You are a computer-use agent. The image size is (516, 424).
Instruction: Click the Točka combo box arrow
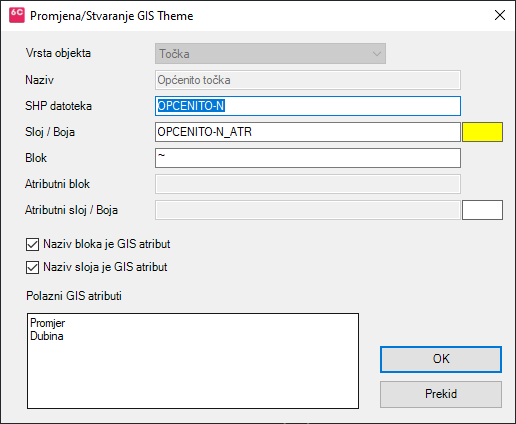click(x=377, y=54)
